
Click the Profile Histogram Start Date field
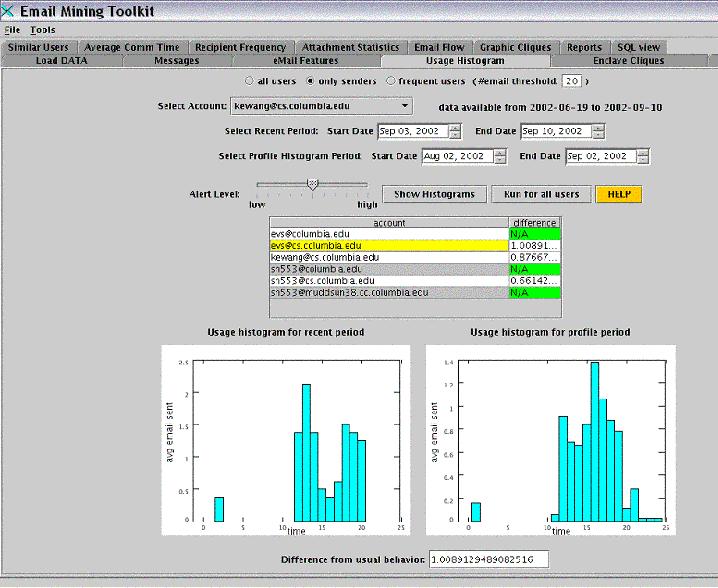(458, 156)
